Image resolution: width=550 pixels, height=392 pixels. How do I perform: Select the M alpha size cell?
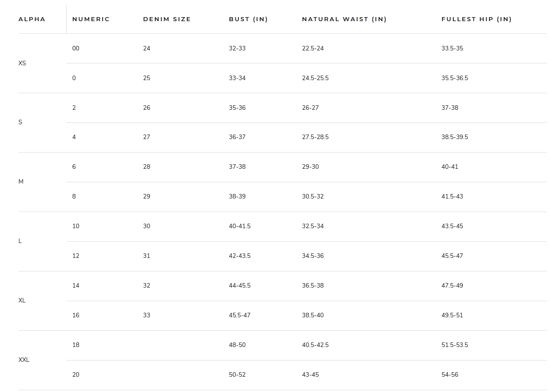21,182
